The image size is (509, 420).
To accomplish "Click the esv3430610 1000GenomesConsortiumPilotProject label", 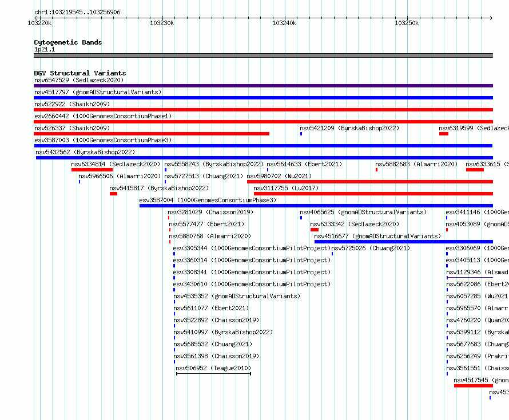I will pyautogui.click(x=252, y=284).
